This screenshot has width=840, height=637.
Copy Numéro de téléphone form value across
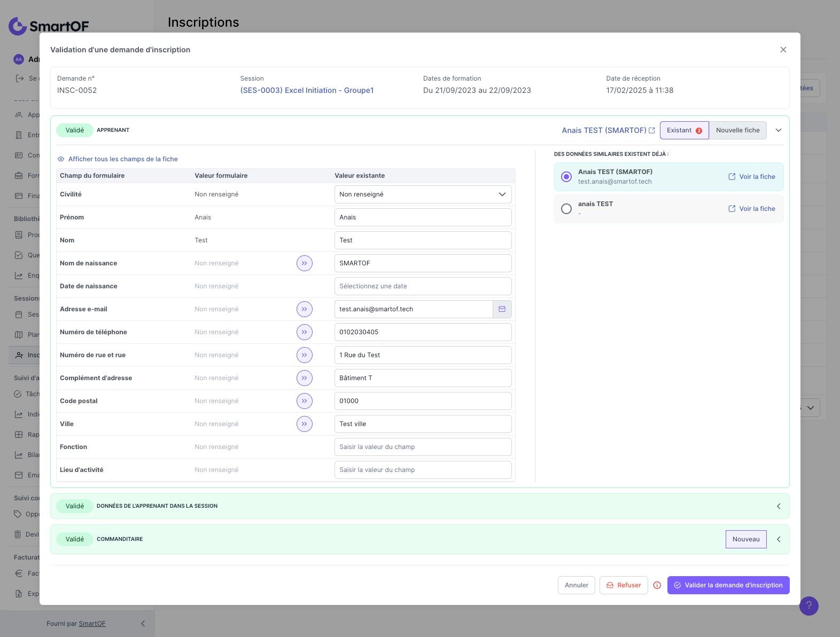pos(305,332)
